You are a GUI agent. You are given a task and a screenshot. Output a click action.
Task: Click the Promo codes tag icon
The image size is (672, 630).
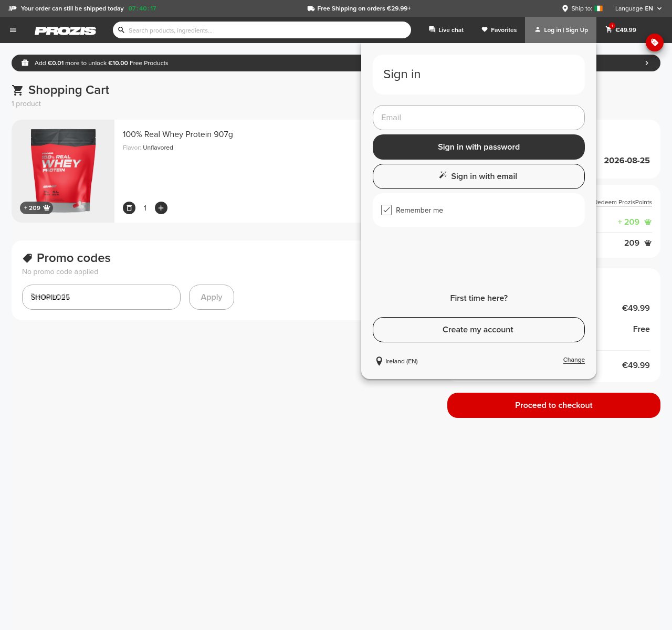(x=27, y=258)
